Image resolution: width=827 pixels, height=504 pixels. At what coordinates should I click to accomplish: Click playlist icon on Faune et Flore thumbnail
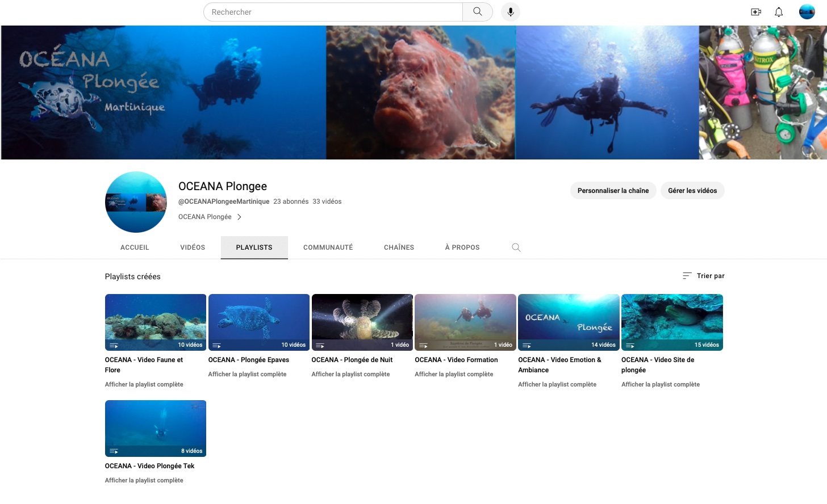pyautogui.click(x=114, y=345)
